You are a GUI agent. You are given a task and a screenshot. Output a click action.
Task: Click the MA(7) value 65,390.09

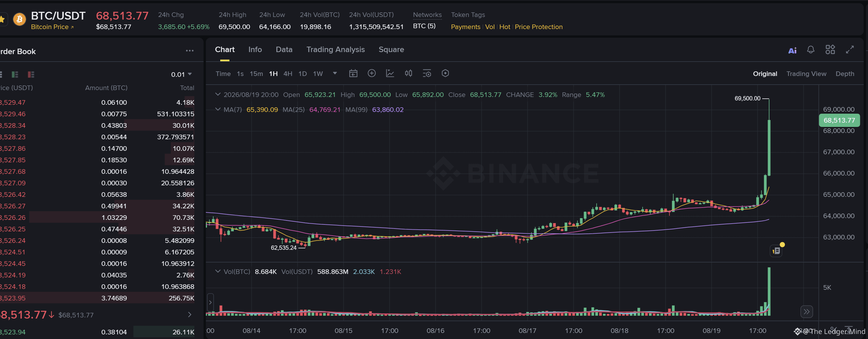coord(262,109)
